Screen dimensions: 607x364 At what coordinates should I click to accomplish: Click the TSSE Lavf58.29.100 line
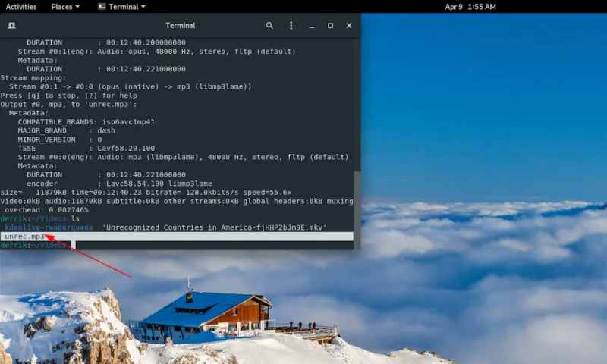[86, 148]
